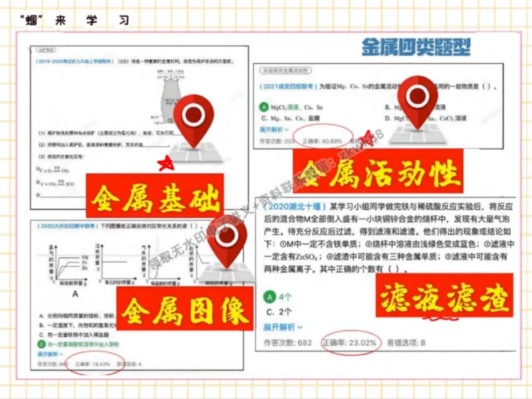
Task: Choose option D ending in CuCl₂溶液
Action: pos(426,118)
